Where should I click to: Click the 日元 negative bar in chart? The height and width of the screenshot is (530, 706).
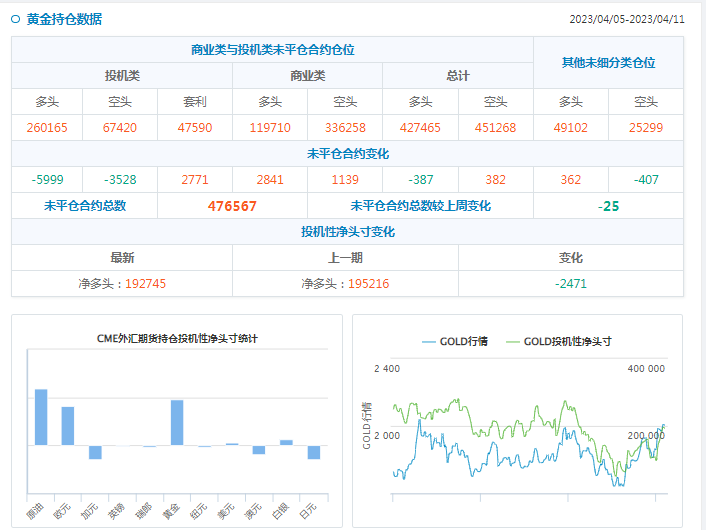click(x=313, y=452)
